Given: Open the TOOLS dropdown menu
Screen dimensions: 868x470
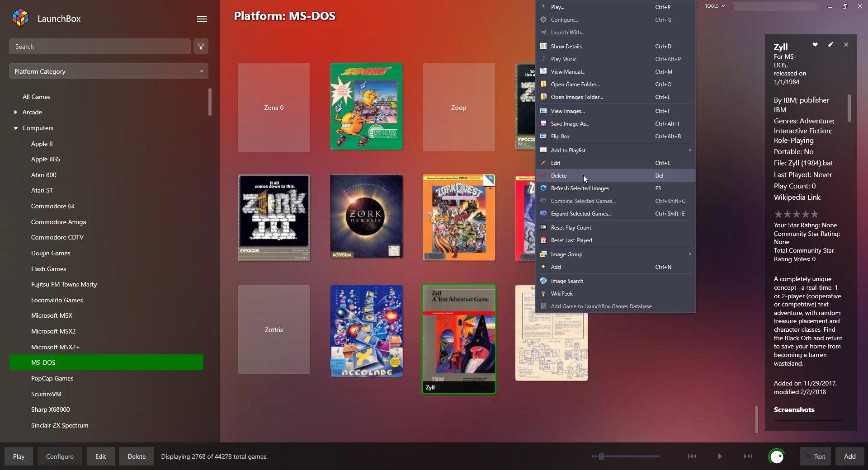Looking at the screenshot, I should click(715, 6).
